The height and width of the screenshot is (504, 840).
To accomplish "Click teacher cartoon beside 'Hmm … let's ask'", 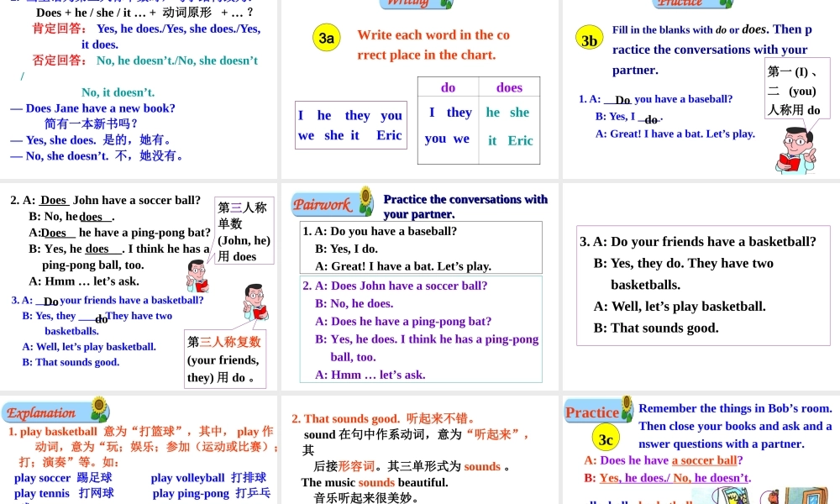I will pyautogui.click(x=197, y=276).
